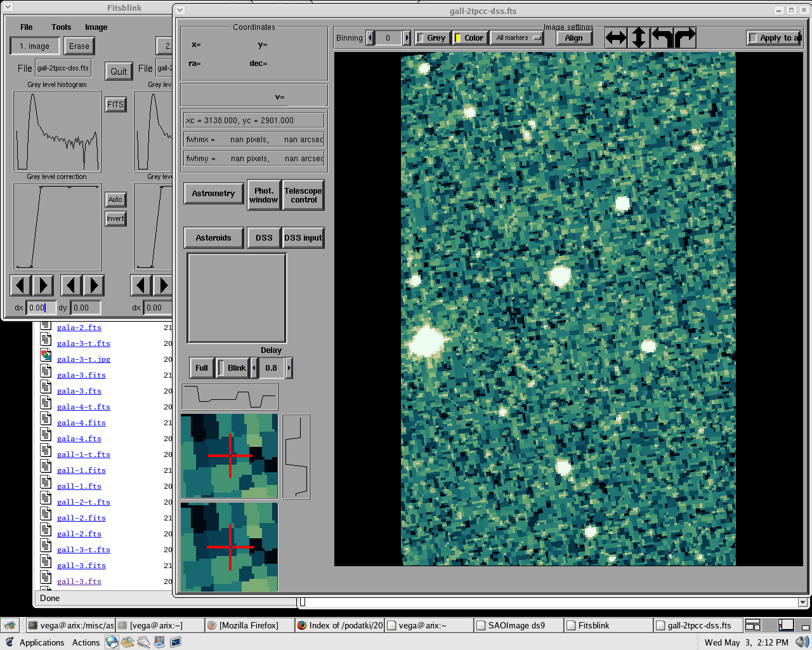
Task: Flip the image vertically with the up-down arrow
Action: click(x=639, y=38)
